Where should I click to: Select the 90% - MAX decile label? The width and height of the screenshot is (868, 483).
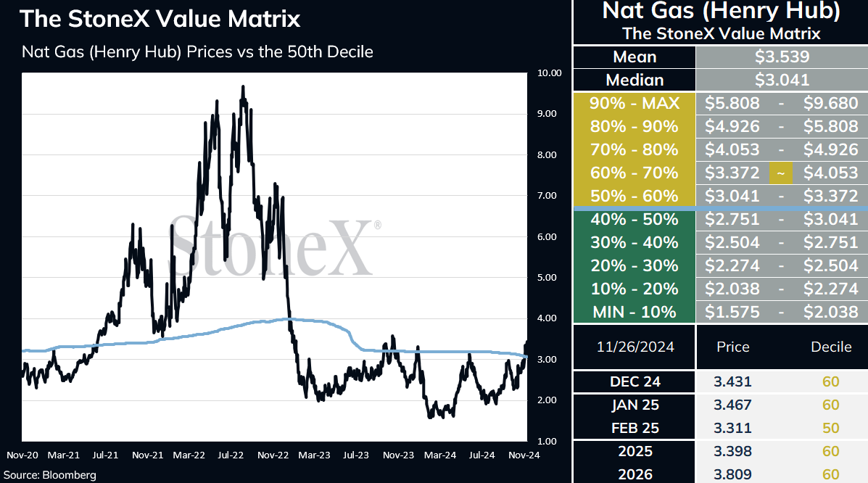[x=635, y=103]
